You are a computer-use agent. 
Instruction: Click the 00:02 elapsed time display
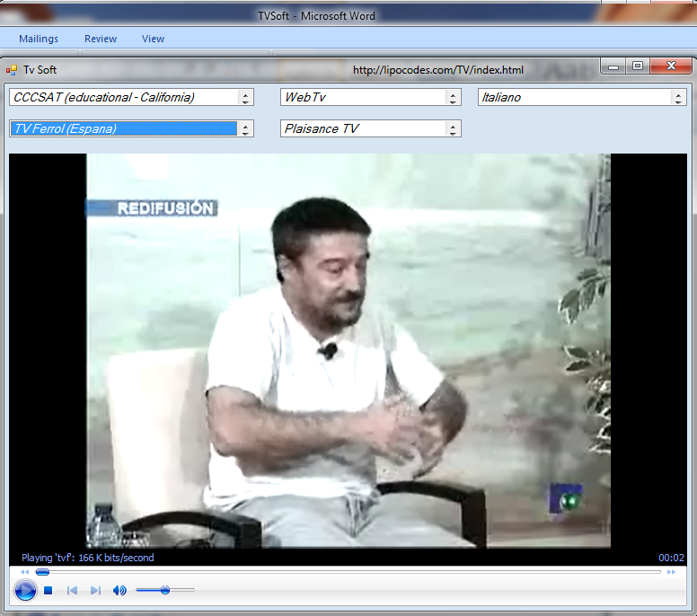671,558
